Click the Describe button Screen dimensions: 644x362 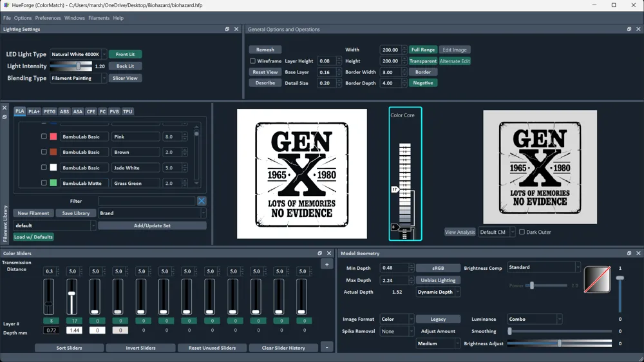265,82
